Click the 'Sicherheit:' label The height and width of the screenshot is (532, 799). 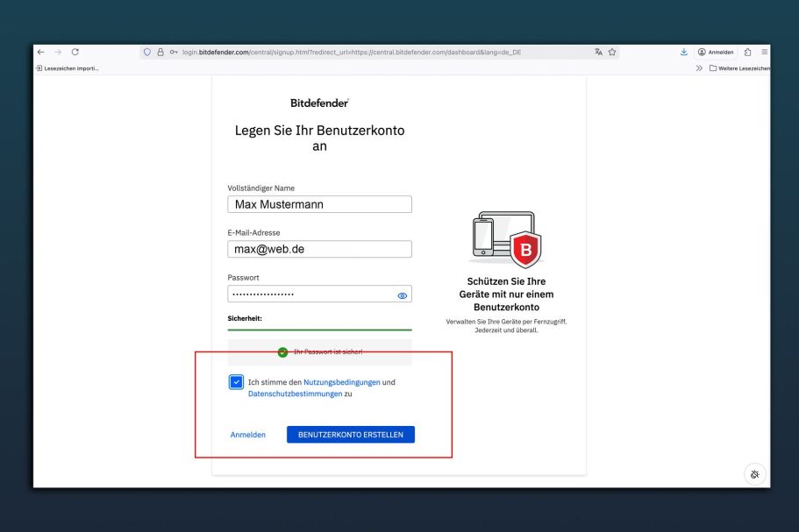[245, 318]
